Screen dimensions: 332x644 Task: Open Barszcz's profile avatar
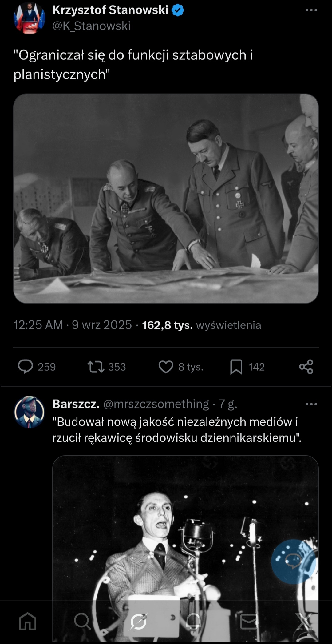(x=30, y=412)
